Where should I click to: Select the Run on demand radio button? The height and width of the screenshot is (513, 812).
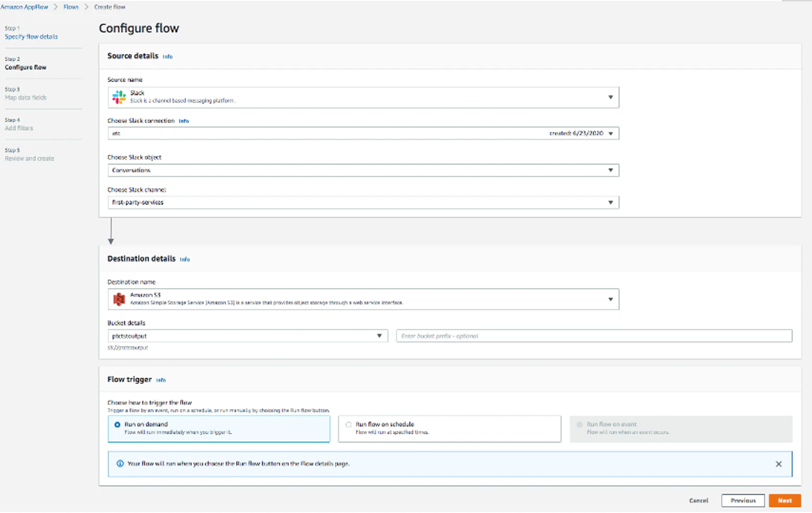pyautogui.click(x=117, y=425)
